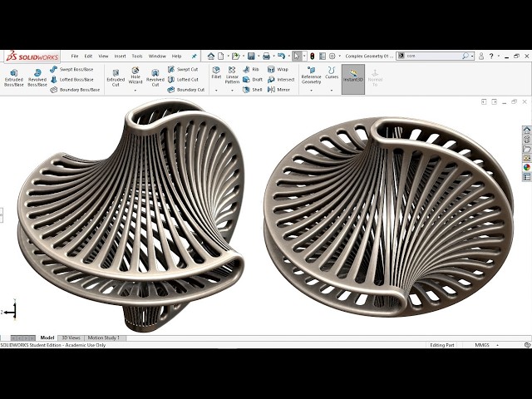532x399 pixels.
Task: Open the Hole Wizard tool
Action: pos(135,76)
